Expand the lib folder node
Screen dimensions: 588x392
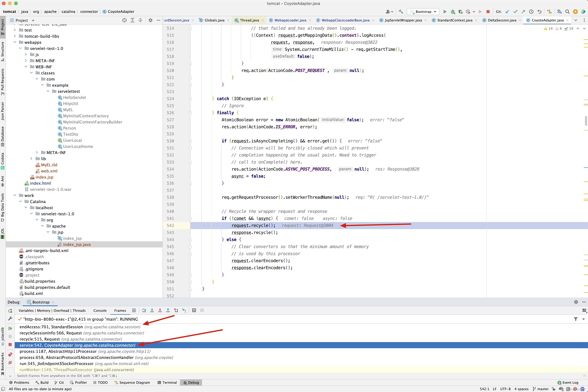click(31, 158)
